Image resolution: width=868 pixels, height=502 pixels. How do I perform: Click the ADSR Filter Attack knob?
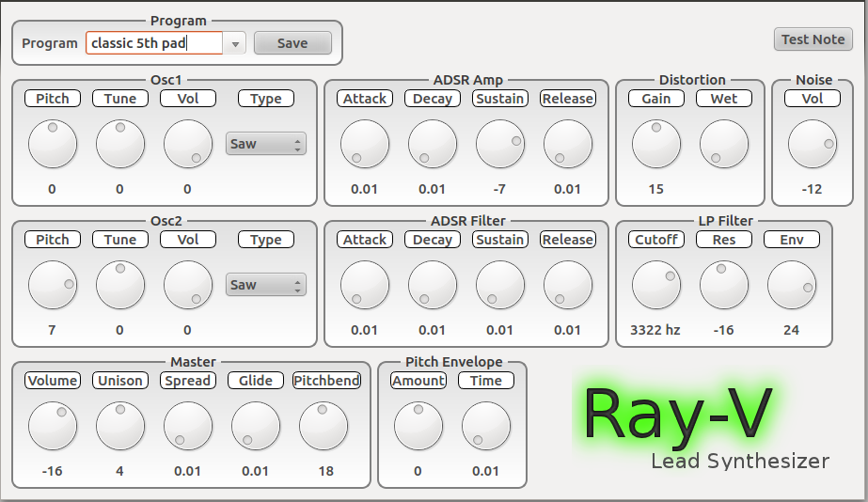pos(365,285)
